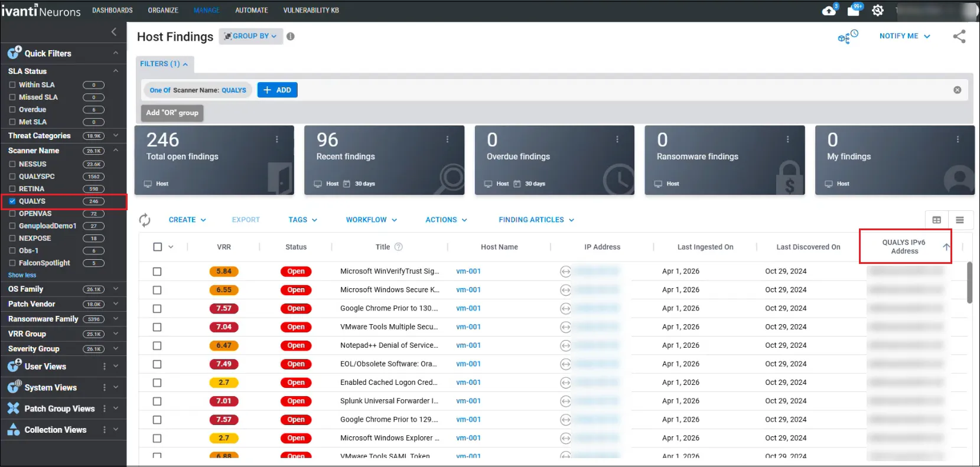This screenshot has width=980, height=467.
Task: Go to the MANAGE menu
Action: click(206, 11)
